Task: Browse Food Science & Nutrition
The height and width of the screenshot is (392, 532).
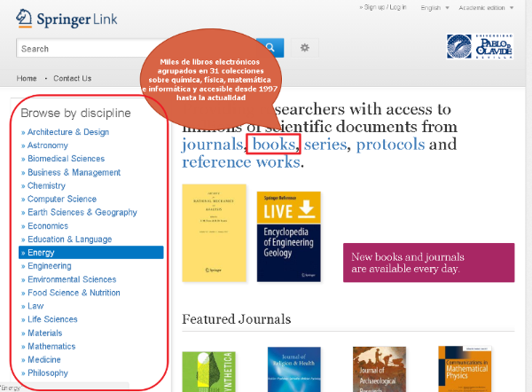Action: [x=74, y=293]
